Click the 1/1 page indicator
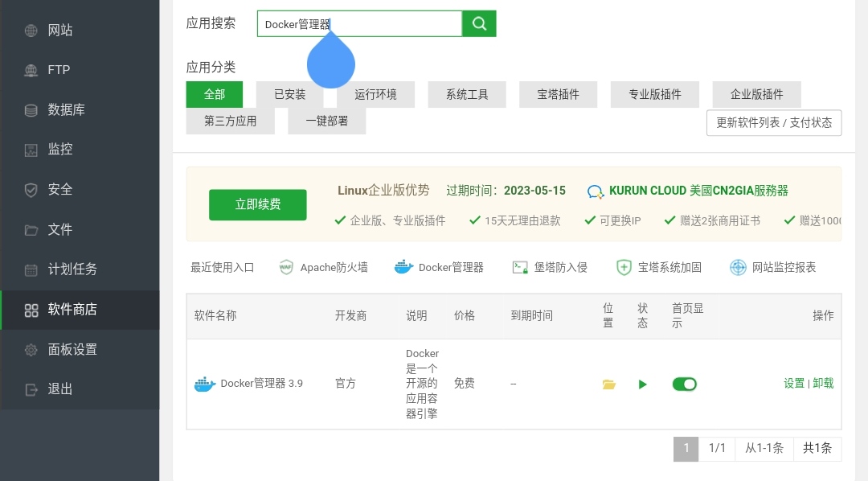This screenshot has width=868, height=481. pyautogui.click(x=717, y=448)
